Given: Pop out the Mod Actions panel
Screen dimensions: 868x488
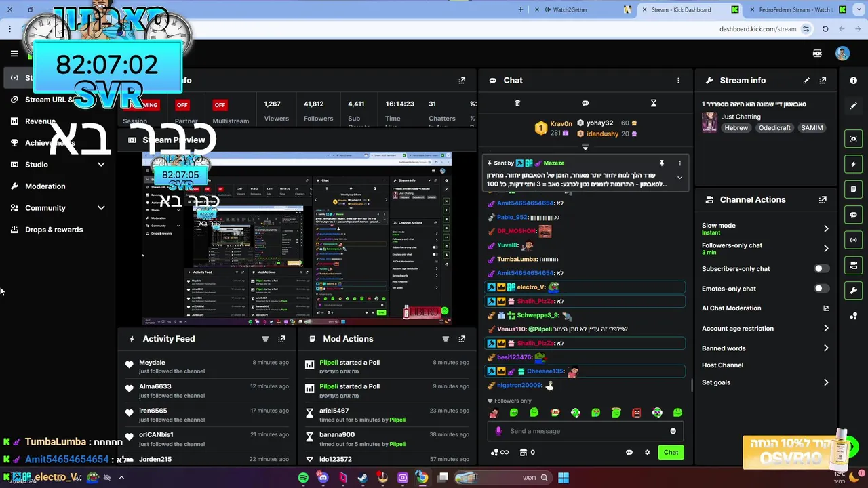Looking at the screenshot, I should 462,339.
